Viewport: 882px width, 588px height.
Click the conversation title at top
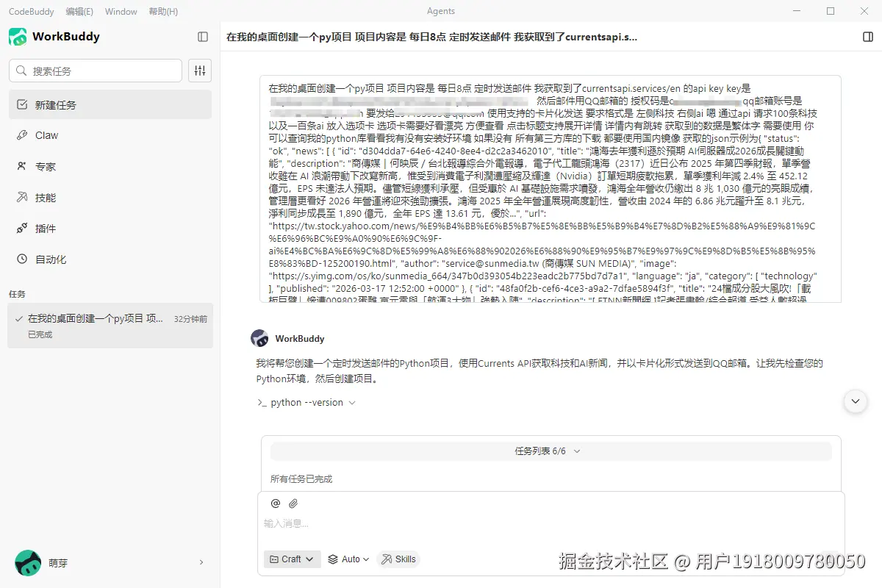tap(431, 37)
